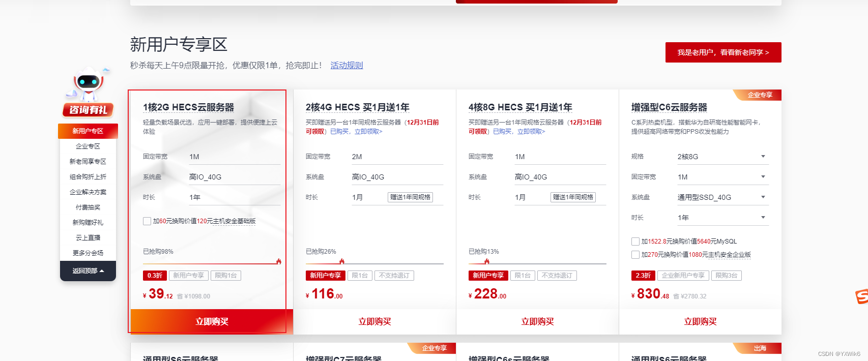
Task: Click 2核4G HECS 买1月送1年 title
Action: click(358, 107)
